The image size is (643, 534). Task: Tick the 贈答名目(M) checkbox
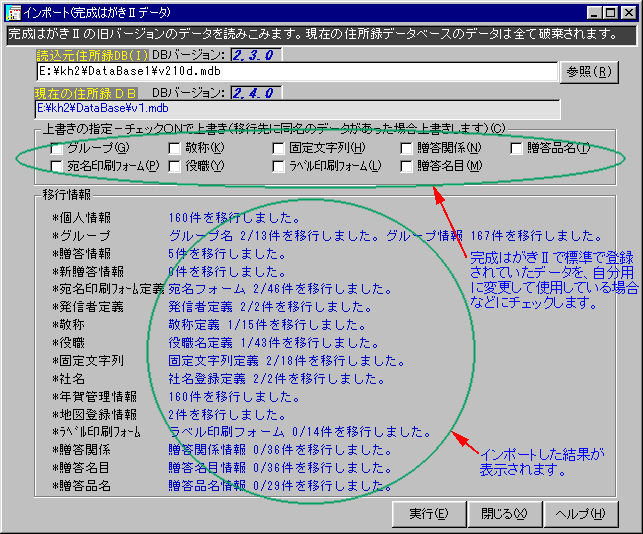pyautogui.click(x=407, y=166)
